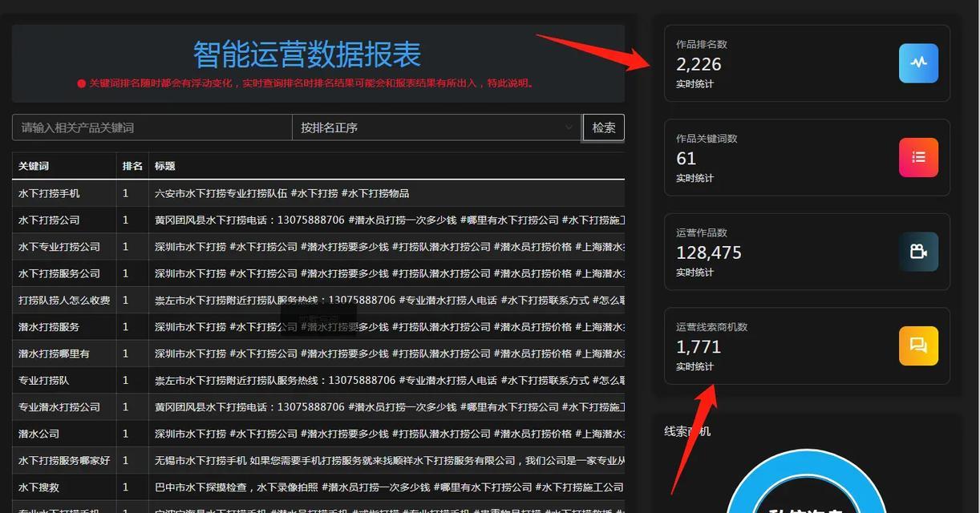Open the 黄冈团风县 title in 专业潜水打捞公司 row
This screenshot has height=513, width=980.
click(x=389, y=407)
